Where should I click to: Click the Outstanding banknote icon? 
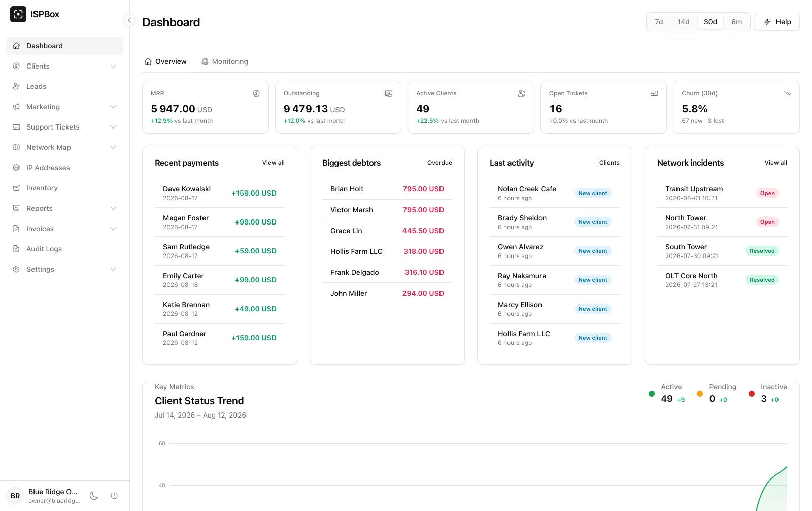(389, 93)
